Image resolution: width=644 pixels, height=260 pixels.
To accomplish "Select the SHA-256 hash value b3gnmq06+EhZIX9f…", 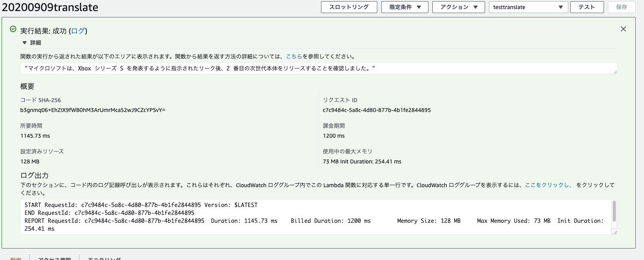I will click(93, 110).
